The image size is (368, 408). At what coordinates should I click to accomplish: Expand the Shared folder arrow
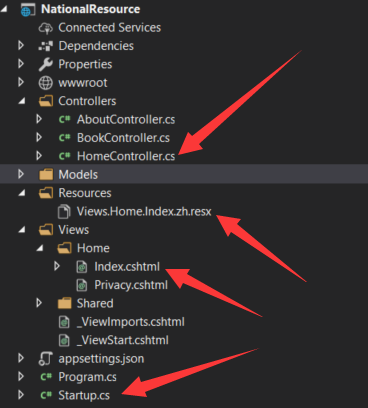pyautogui.click(x=39, y=303)
